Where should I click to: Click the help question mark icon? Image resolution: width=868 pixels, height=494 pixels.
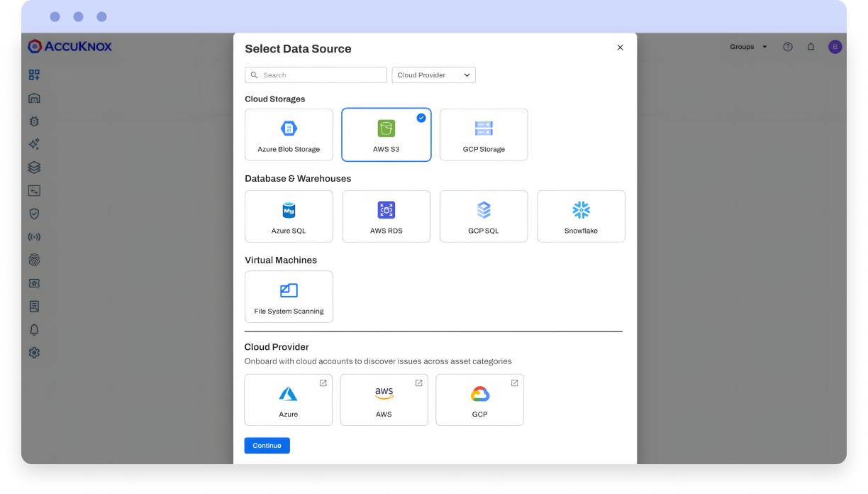tap(788, 47)
